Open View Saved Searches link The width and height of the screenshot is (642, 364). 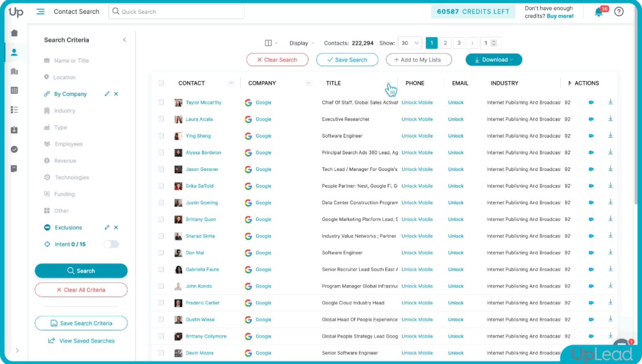81,341
